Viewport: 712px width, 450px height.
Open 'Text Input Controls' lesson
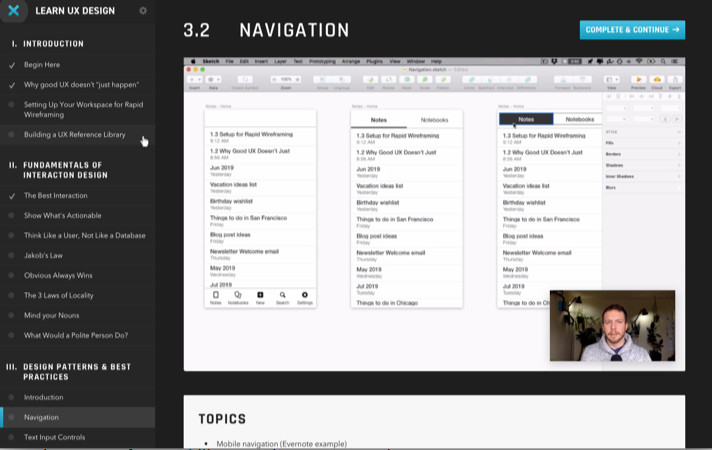point(77,437)
